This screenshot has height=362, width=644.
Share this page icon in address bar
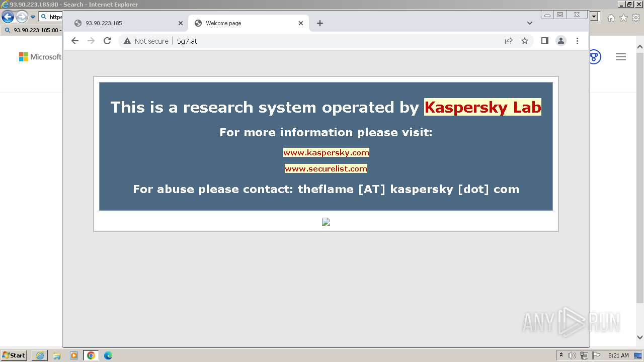[x=509, y=41]
